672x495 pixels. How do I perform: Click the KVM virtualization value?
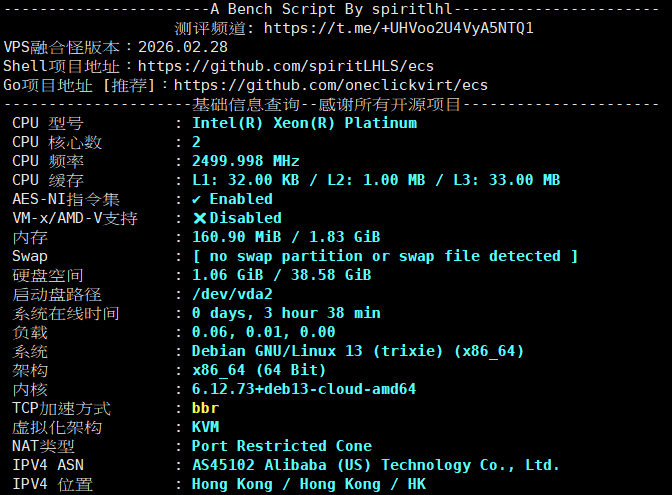[205, 427]
